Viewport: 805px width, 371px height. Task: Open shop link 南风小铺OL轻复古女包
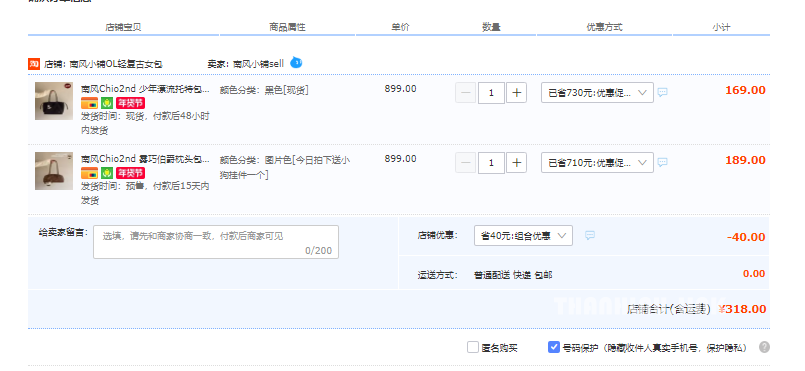point(116,65)
